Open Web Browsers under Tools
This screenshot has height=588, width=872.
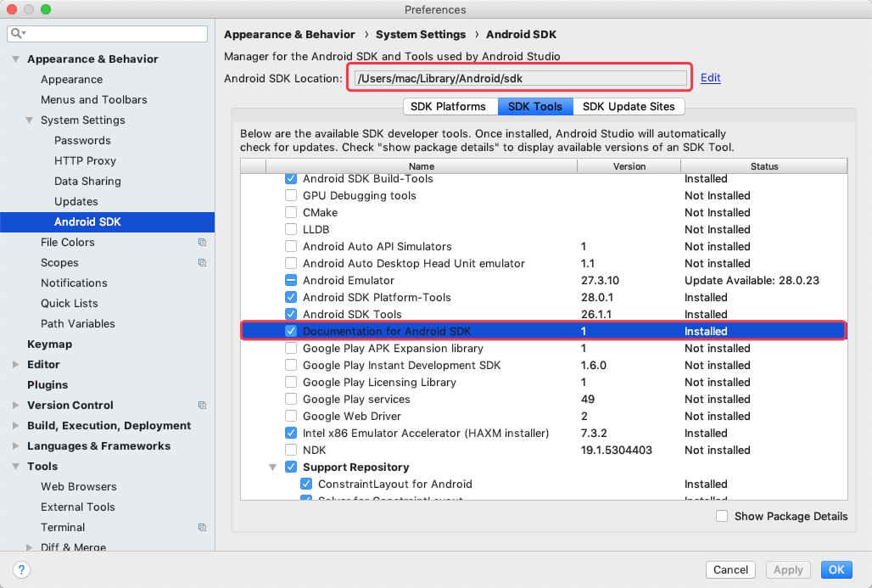pos(78,487)
